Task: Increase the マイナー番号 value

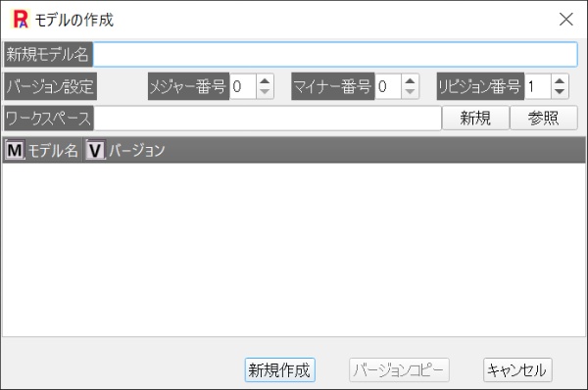Action: [410, 81]
